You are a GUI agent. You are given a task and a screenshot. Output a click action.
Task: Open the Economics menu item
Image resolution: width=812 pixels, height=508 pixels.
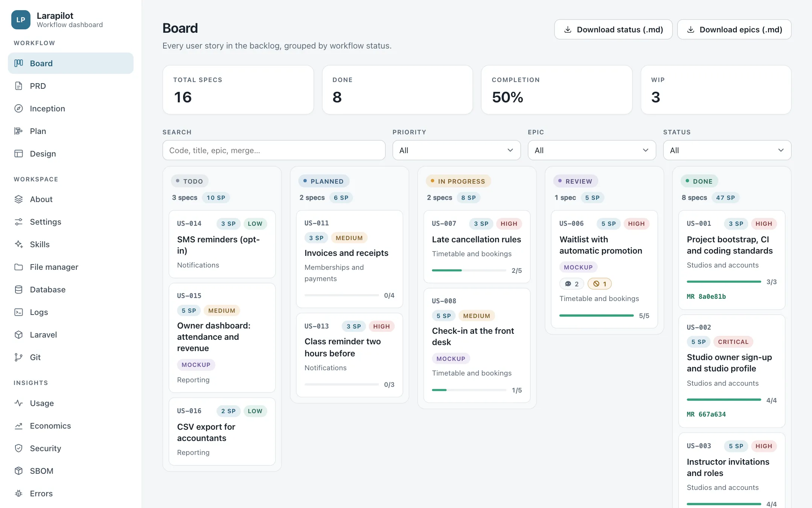click(x=71, y=426)
